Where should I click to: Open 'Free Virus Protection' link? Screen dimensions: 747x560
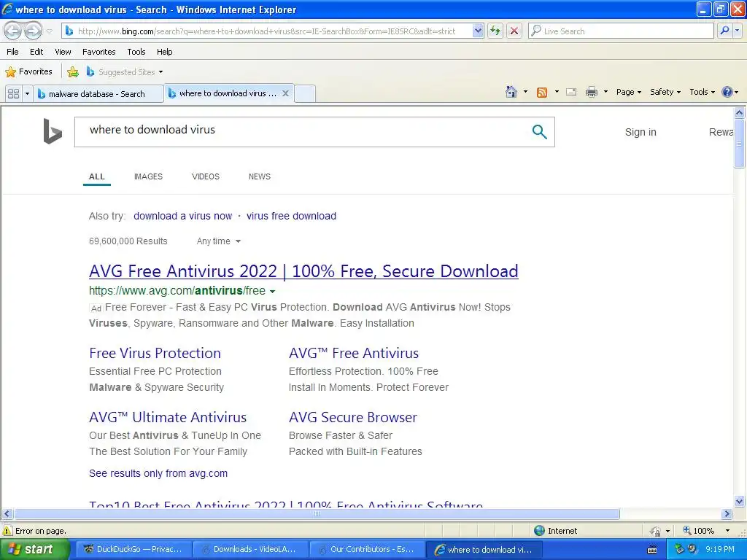(x=155, y=353)
